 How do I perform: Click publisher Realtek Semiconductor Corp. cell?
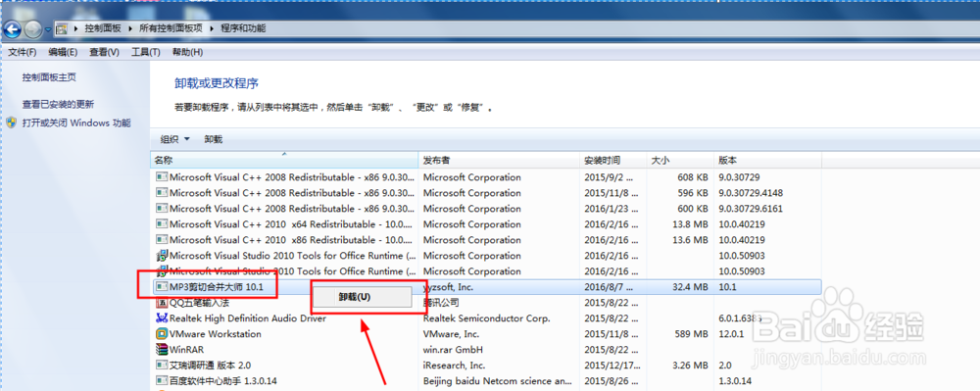[486, 318]
